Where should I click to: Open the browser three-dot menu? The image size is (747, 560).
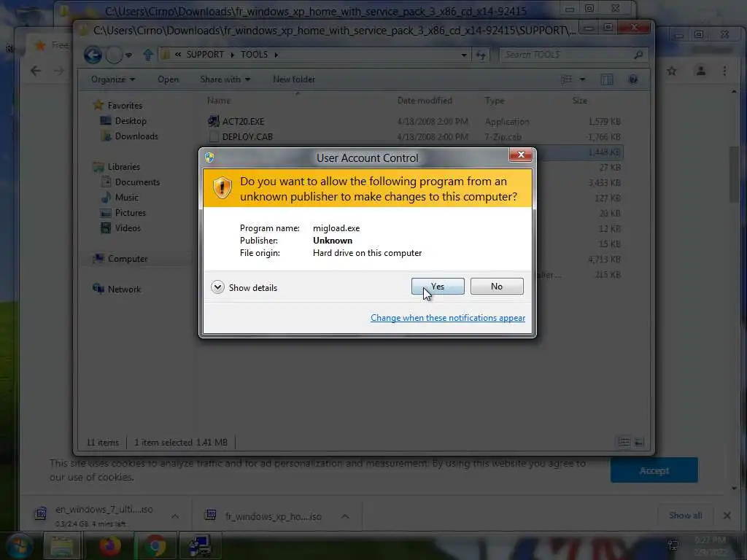[x=724, y=71]
